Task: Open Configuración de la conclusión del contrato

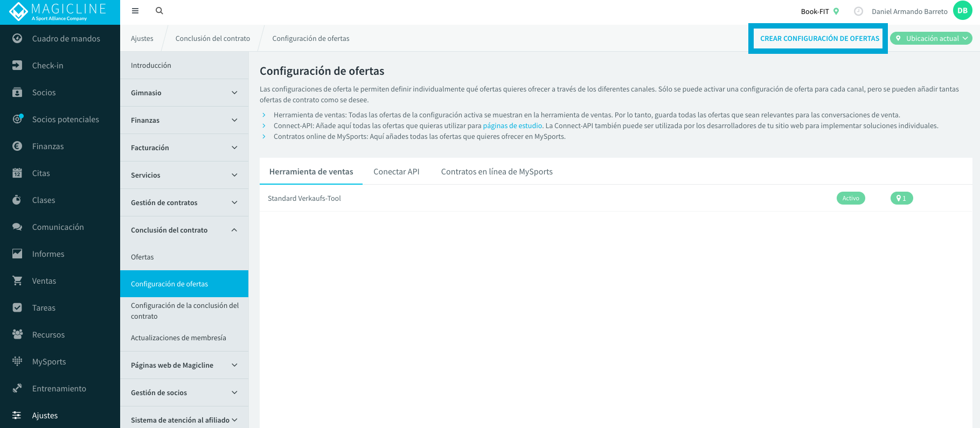Action: tap(184, 311)
